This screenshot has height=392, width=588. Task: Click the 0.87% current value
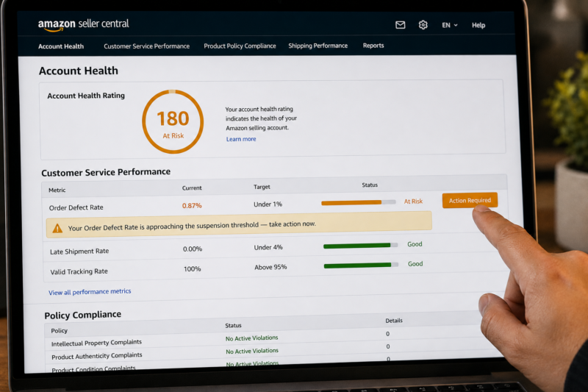tap(192, 206)
